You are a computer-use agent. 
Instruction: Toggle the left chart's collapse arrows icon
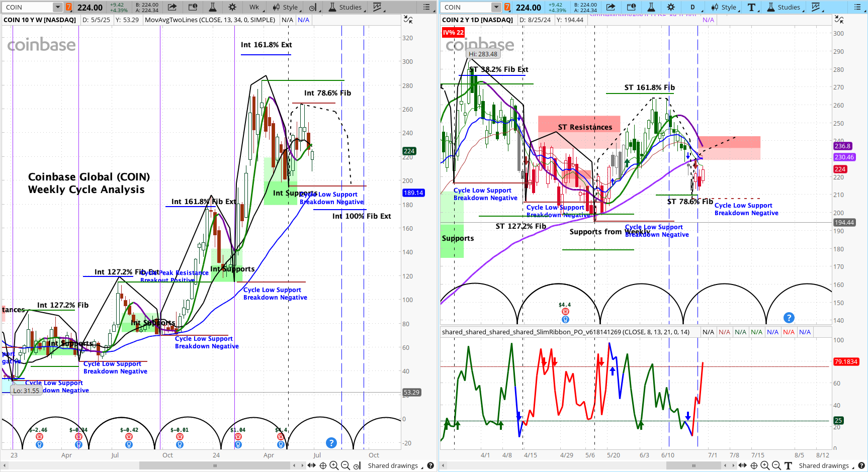coord(408,20)
